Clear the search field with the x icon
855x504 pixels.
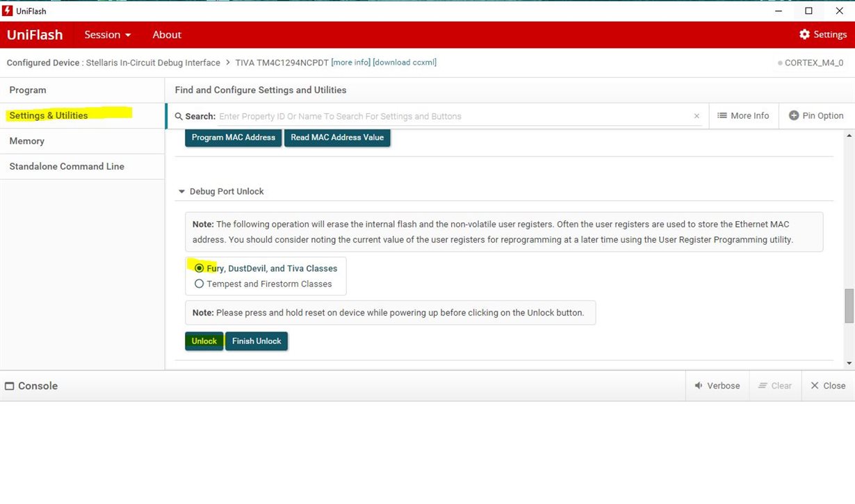point(697,116)
